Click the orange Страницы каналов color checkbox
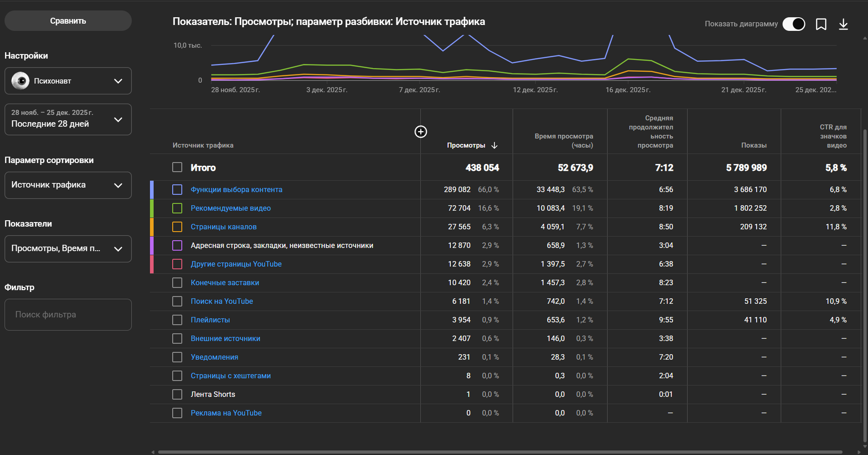 177,227
